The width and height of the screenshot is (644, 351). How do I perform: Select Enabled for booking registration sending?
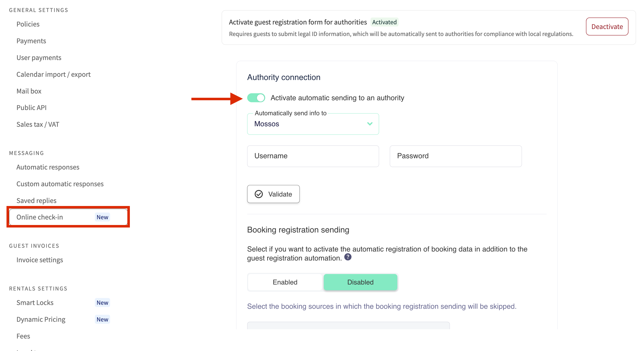click(285, 282)
